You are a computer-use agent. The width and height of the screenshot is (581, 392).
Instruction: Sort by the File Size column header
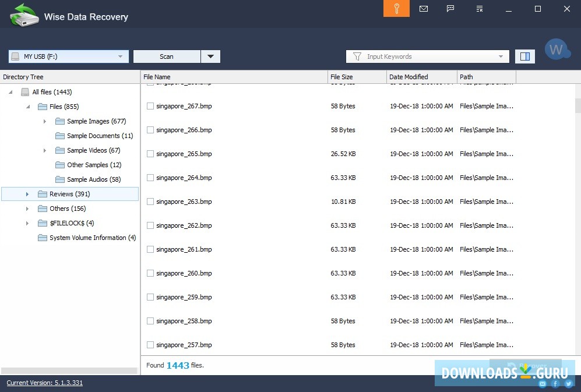[x=357, y=77]
